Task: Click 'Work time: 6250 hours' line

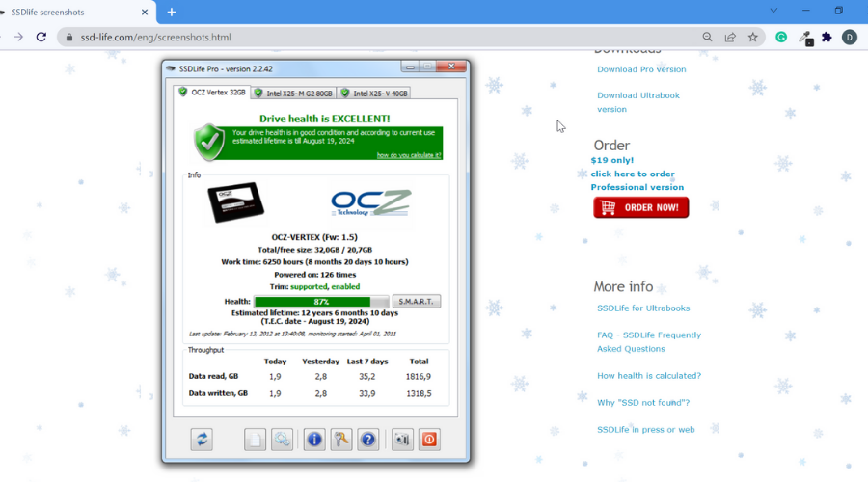Action: tap(314, 262)
